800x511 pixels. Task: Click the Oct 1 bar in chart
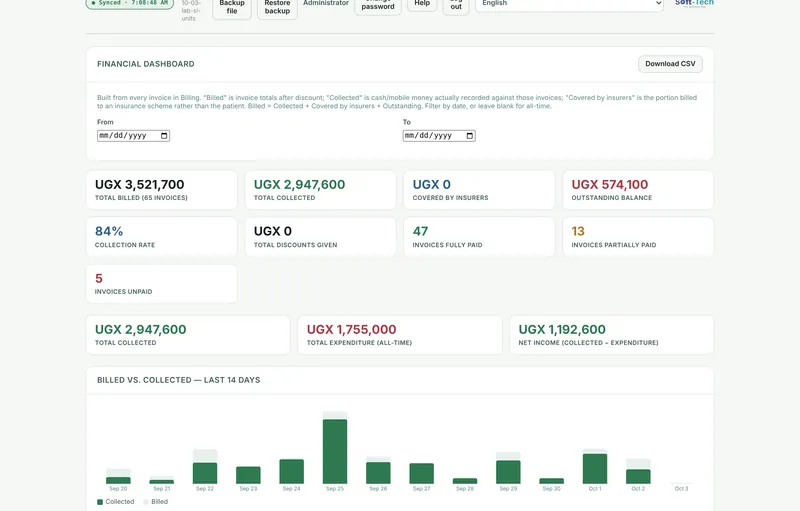coord(595,468)
